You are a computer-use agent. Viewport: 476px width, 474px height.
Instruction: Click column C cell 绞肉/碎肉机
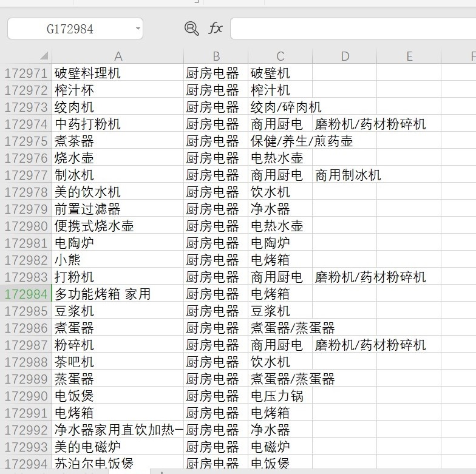click(280, 107)
